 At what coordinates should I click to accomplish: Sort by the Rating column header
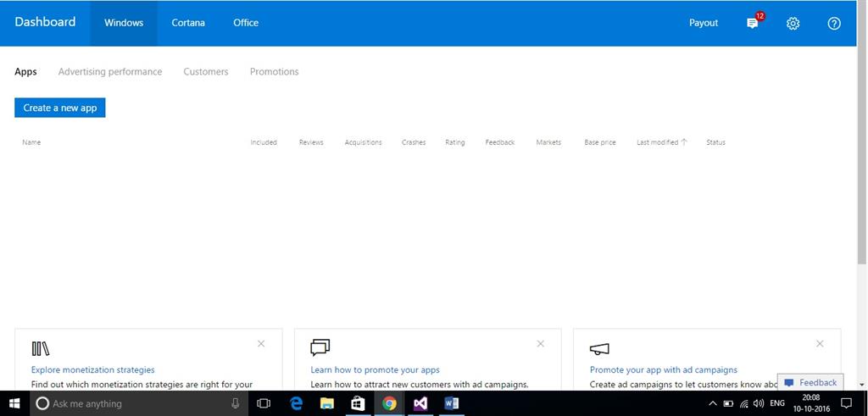455,142
